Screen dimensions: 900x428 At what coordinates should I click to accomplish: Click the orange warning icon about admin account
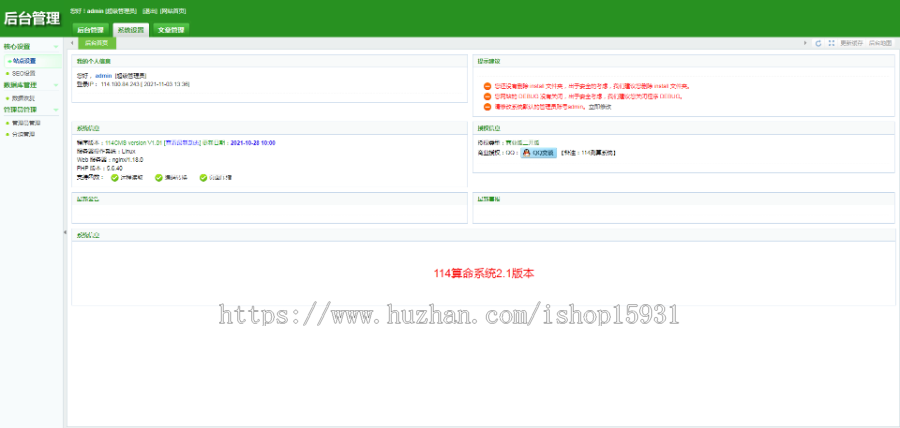487,107
